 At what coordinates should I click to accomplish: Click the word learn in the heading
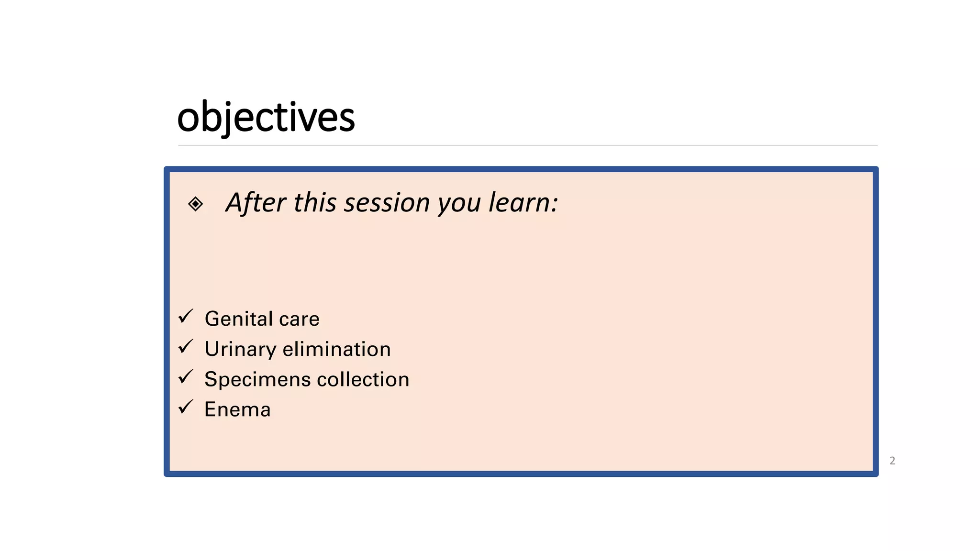tap(523, 203)
